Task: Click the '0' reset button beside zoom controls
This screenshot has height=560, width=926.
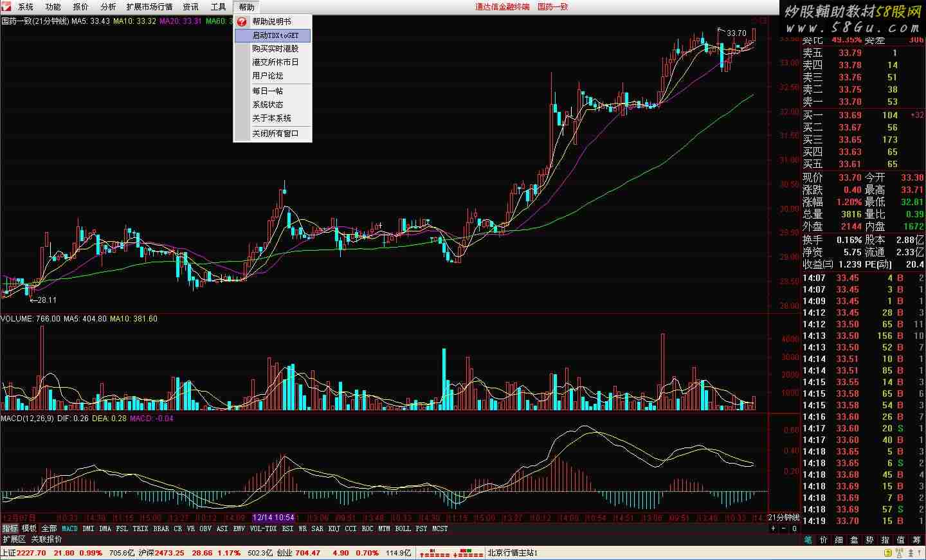Action: point(795,528)
